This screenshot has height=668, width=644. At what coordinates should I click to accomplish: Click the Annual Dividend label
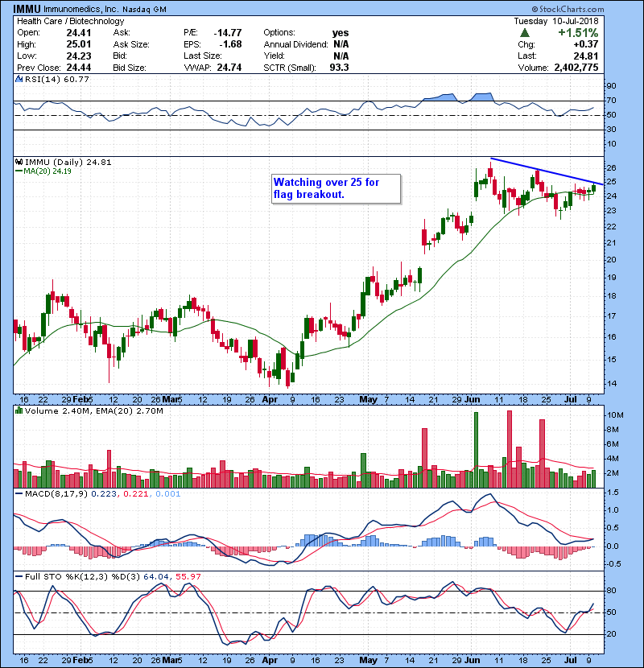click(295, 44)
